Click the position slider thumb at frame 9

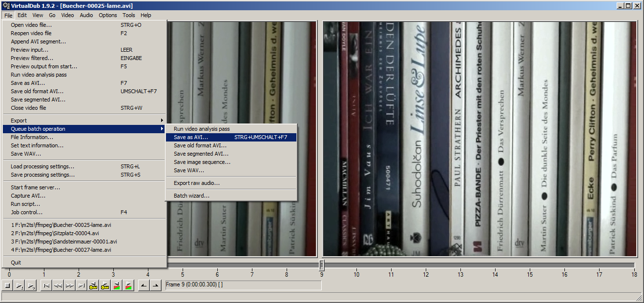322,265
